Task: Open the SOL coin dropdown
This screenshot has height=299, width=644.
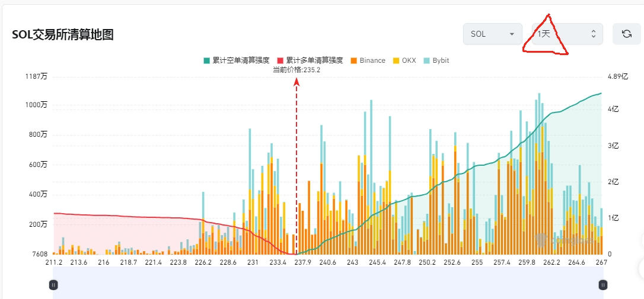Action: click(x=492, y=34)
